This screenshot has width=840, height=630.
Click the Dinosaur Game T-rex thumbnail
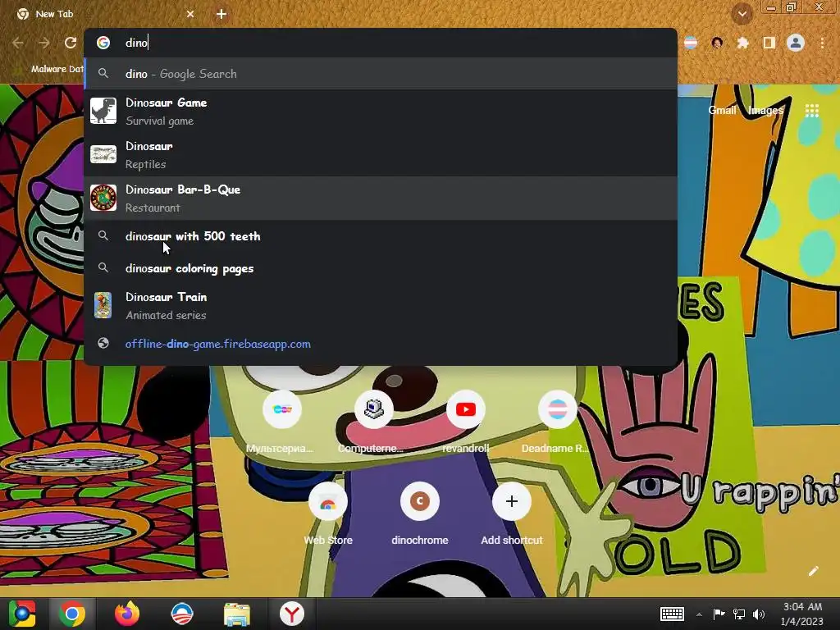tap(103, 111)
